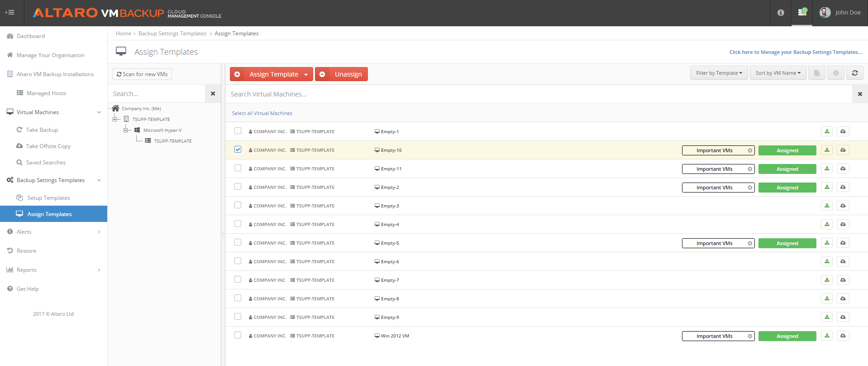The height and width of the screenshot is (366, 868).
Task: Clear the Virtual Machines search field
Action: (860, 94)
